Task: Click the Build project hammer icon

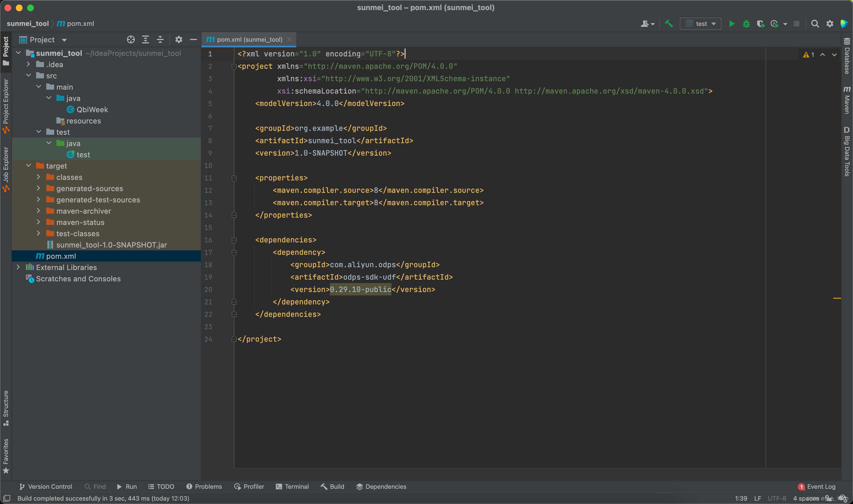Action: (669, 24)
